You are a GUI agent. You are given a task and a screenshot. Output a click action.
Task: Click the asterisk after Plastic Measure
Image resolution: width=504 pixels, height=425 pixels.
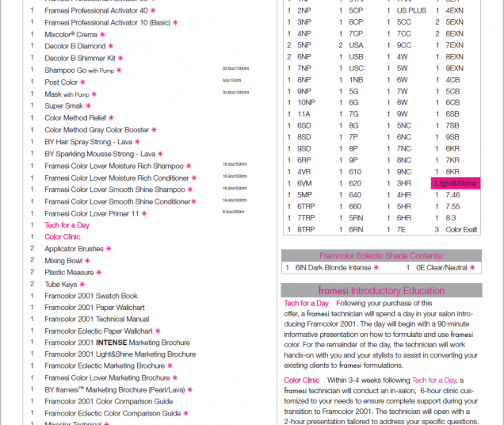click(x=99, y=273)
